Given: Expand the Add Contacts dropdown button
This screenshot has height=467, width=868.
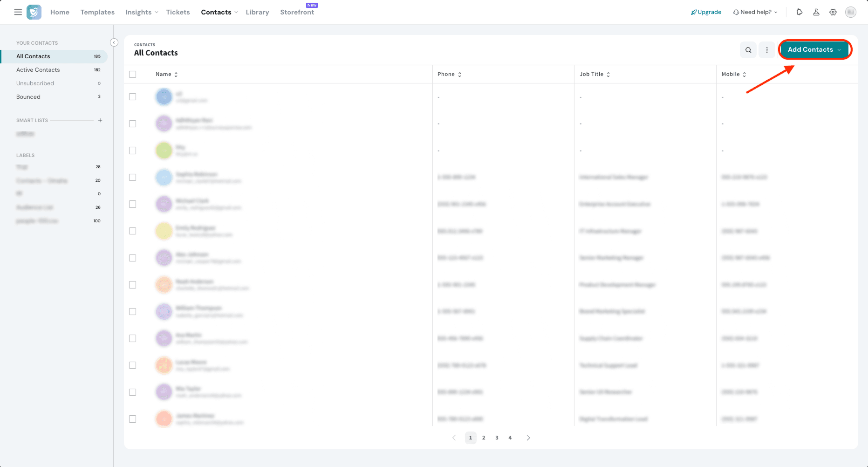Looking at the screenshot, I should (x=814, y=50).
